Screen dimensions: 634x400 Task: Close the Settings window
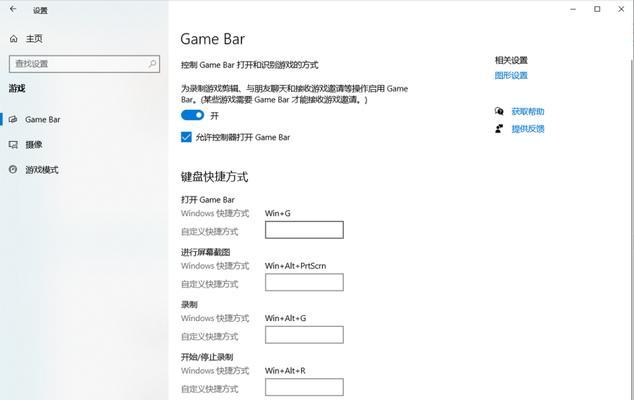coord(621,9)
